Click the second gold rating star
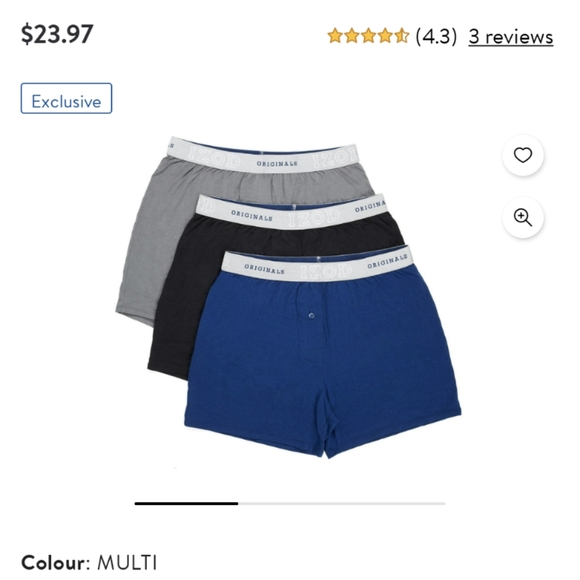Screen dimensions: 580x580 [351, 36]
